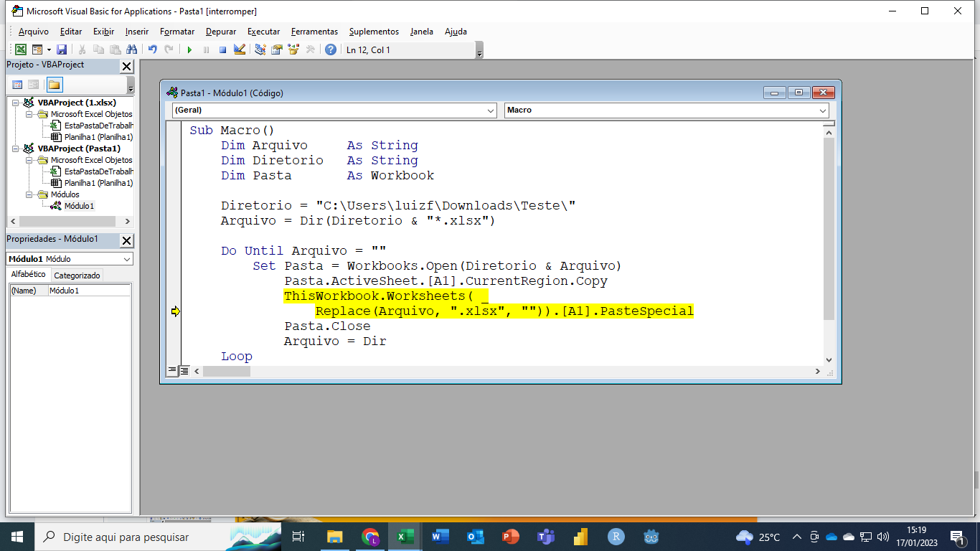Viewport: 980px width, 551px height.
Task: Select EstaPastaDeTrabalho under VBAProject (1.xlsx)
Action: coord(98,126)
